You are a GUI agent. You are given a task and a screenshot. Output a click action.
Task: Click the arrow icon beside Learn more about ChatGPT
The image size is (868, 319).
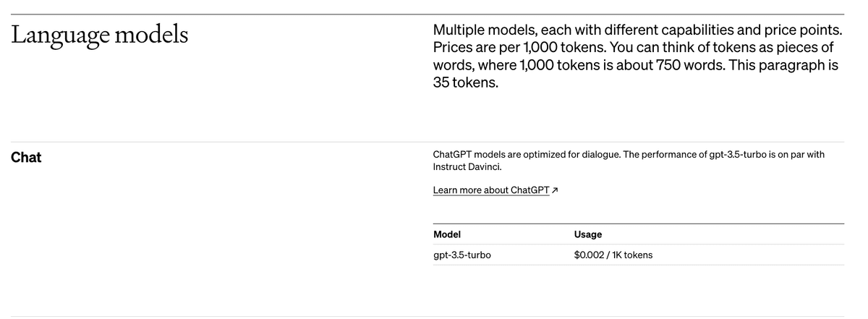(555, 190)
